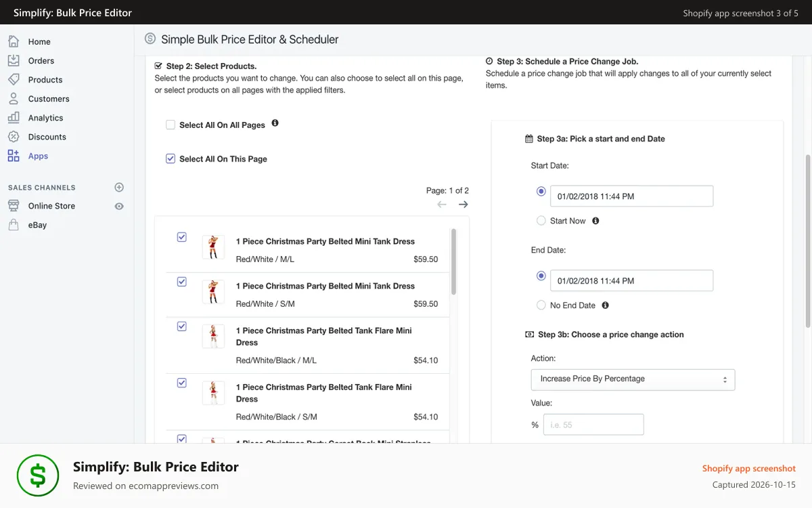Click calendar icon at Step 3a heading
The width and height of the screenshot is (812, 508).
[529, 139]
